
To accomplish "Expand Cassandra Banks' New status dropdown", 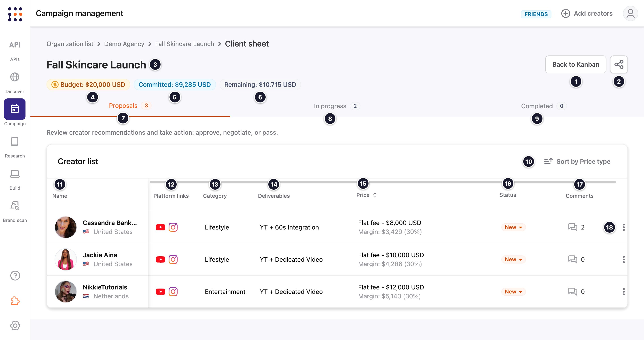I will coord(513,227).
